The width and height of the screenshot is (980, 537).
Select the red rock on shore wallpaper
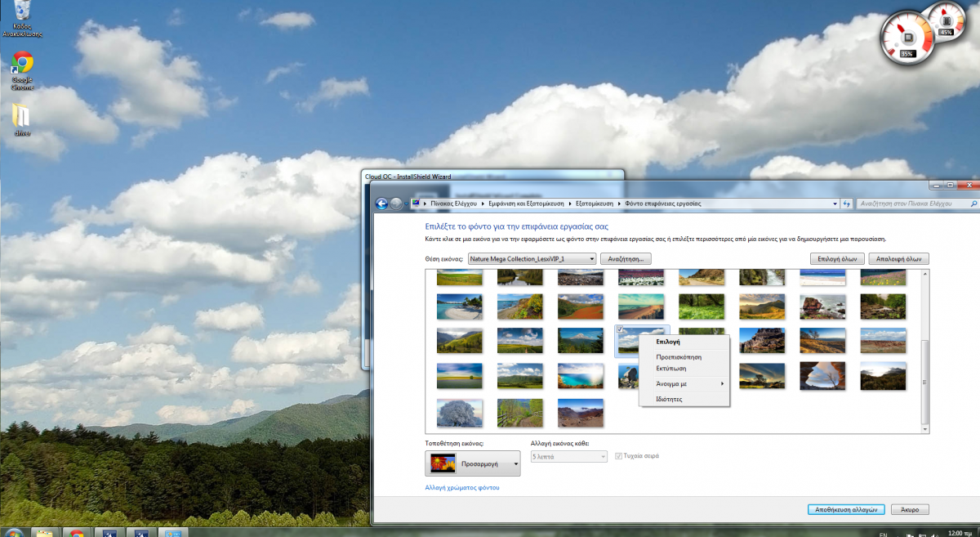822,307
